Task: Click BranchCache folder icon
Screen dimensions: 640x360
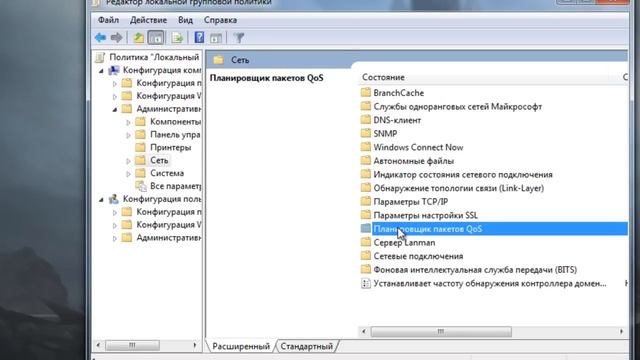Action: coord(366,93)
